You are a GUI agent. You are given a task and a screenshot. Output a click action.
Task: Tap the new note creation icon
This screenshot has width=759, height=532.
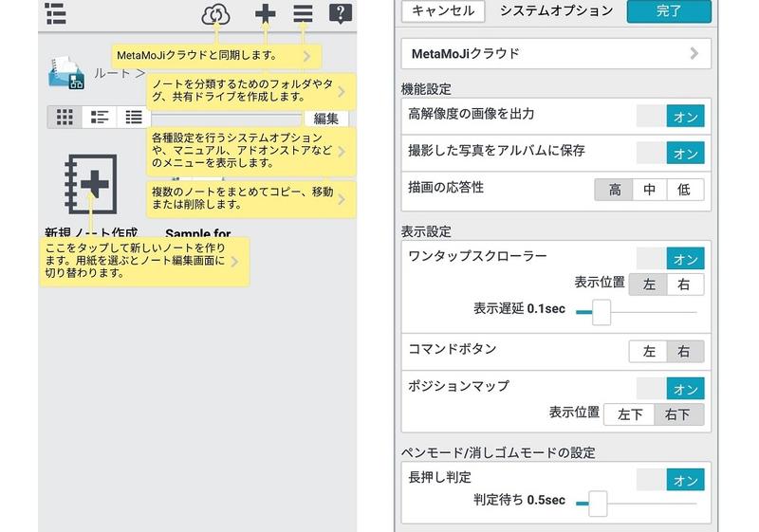click(x=90, y=185)
